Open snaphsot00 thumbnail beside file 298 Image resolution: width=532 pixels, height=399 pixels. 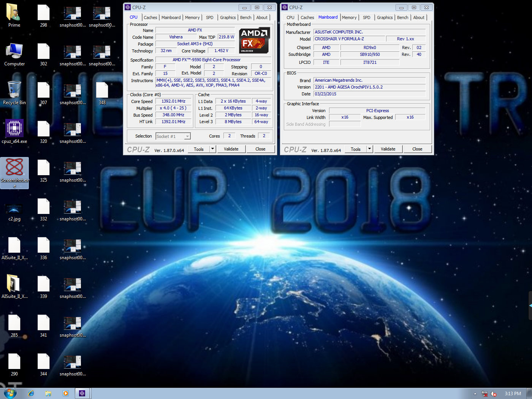pyautogui.click(x=73, y=15)
